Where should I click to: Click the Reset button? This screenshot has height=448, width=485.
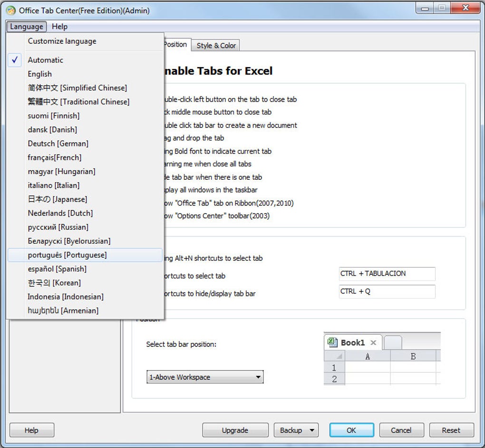[x=451, y=430]
